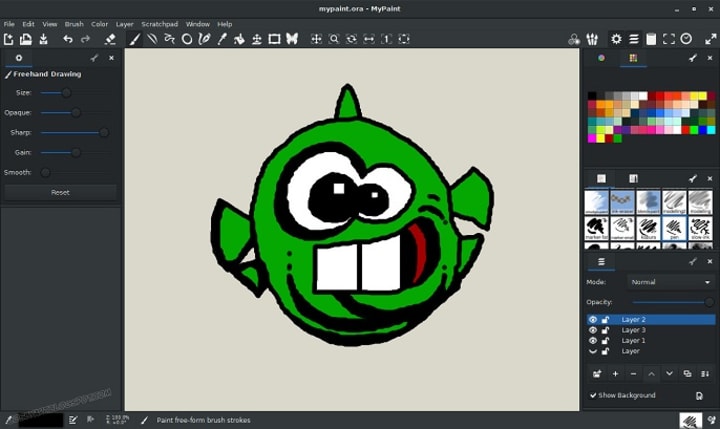Open the layer Mode dropdown
This screenshot has width=720, height=429.
[670, 282]
